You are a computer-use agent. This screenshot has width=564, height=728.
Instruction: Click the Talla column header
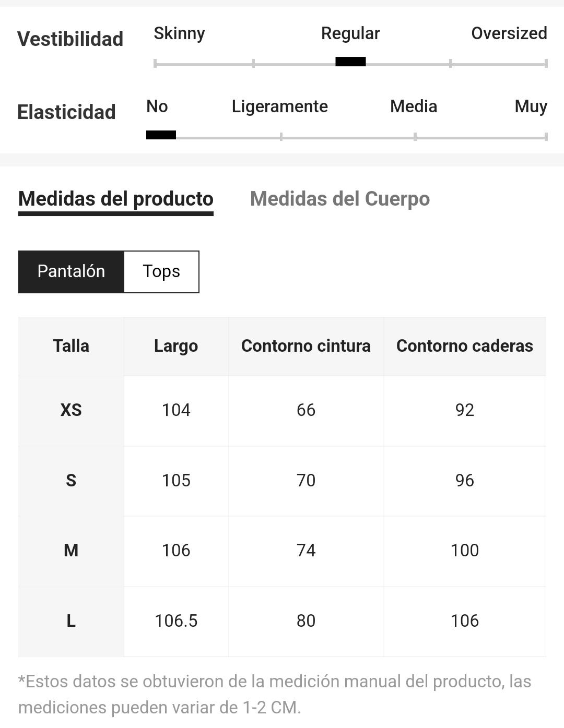(71, 346)
